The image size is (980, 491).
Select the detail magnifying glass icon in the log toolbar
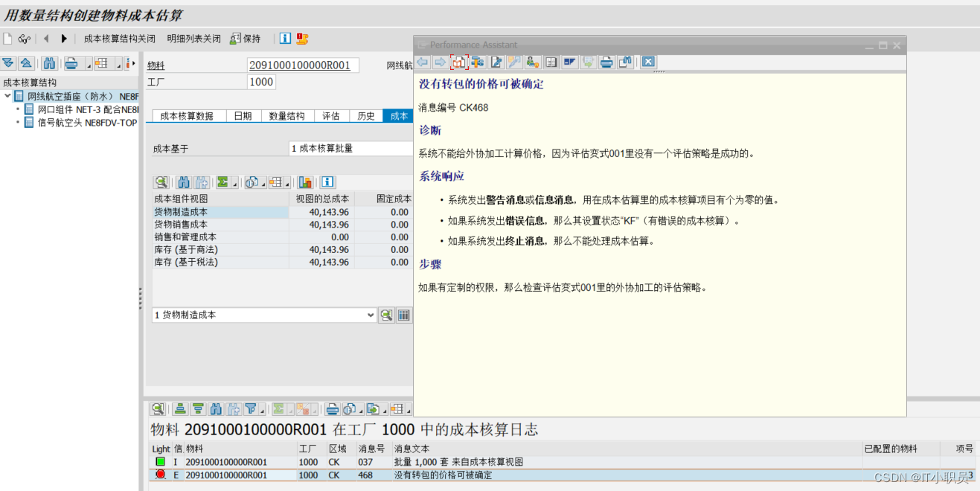click(158, 408)
